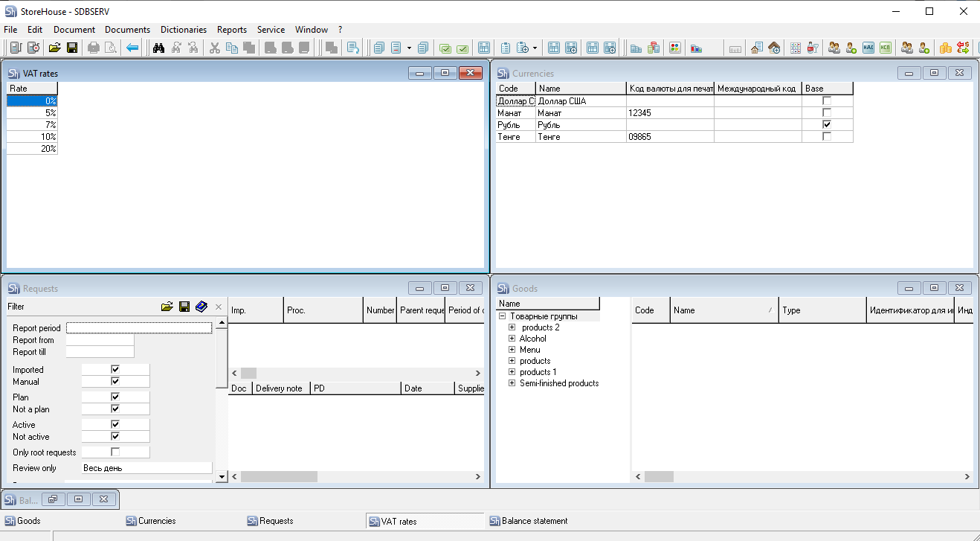
Task: Open the filter folder icon in Requests
Action: click(x=167, y=307)
